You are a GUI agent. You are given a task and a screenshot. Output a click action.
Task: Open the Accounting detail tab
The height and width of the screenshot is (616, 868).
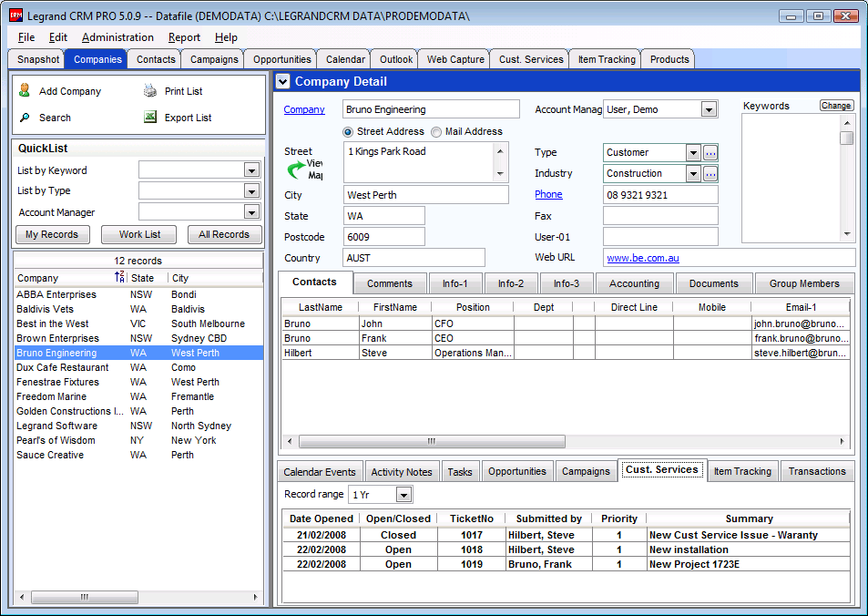coord(634,283)
